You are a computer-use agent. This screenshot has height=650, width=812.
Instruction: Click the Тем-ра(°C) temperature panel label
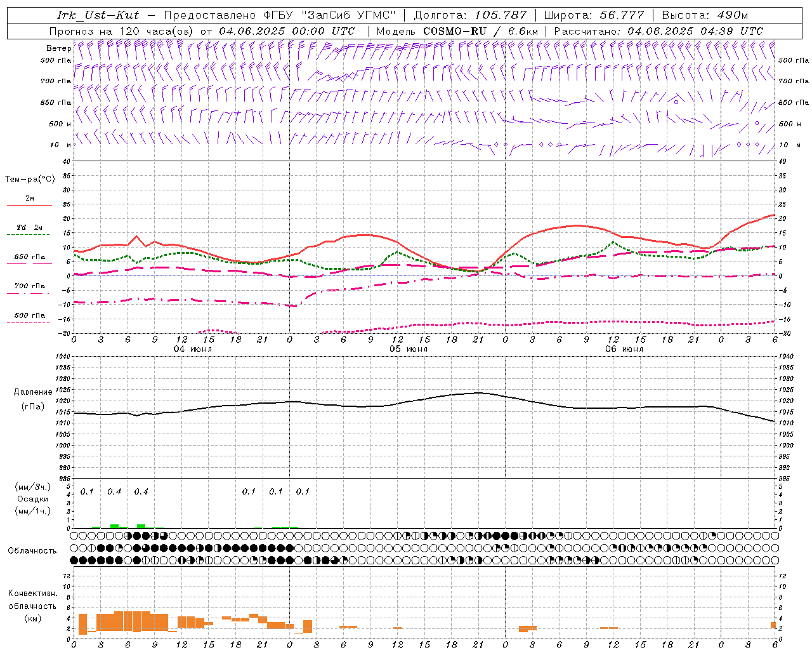tap(30, 180)
